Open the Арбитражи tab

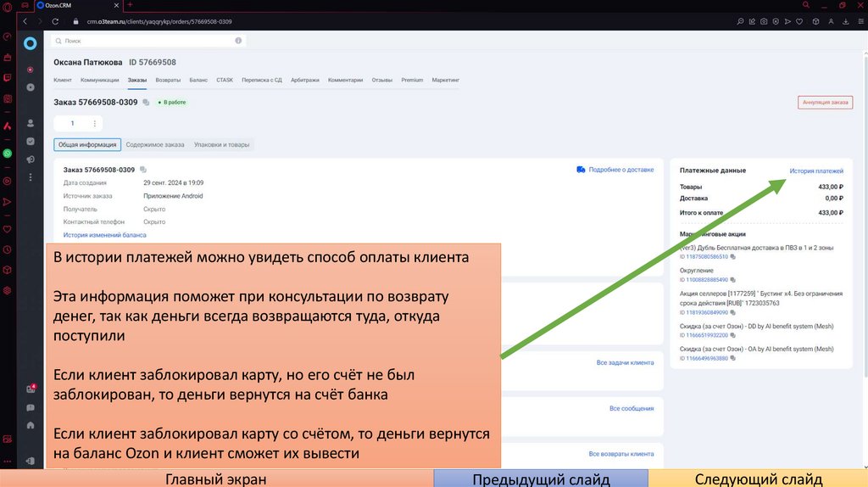coord(305,80)
